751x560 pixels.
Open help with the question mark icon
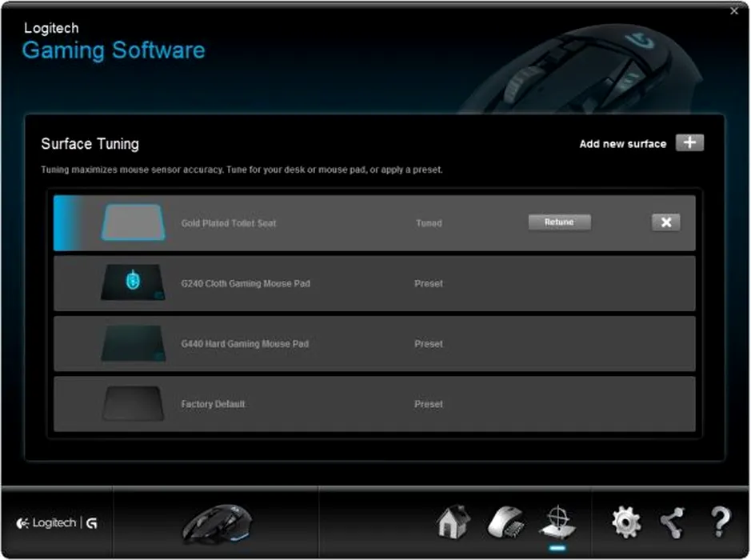point(721,522)
